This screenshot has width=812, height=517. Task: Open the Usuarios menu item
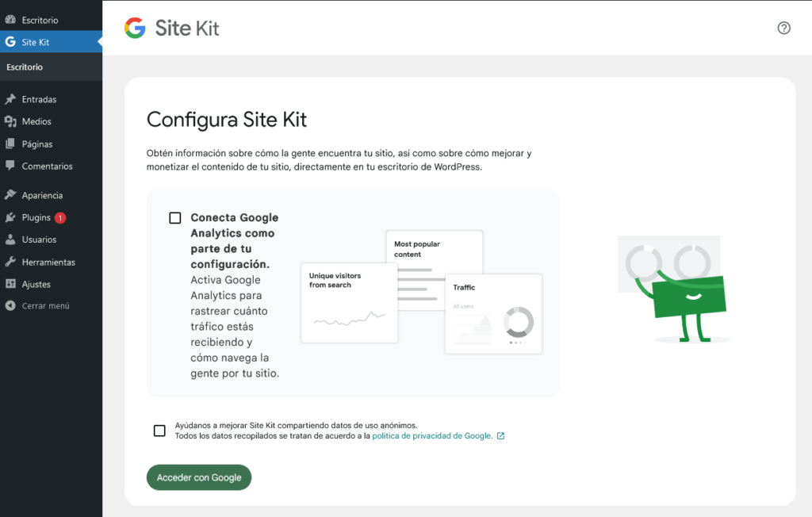52,239
